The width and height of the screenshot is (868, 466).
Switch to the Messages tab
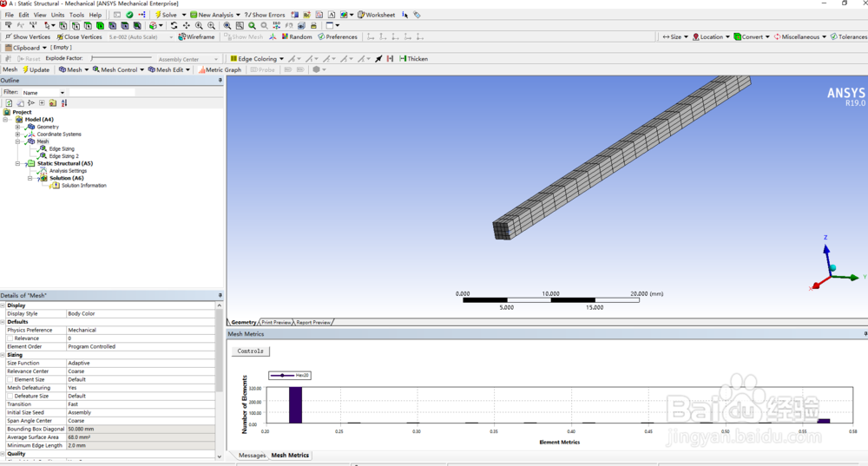click(252, 455)
